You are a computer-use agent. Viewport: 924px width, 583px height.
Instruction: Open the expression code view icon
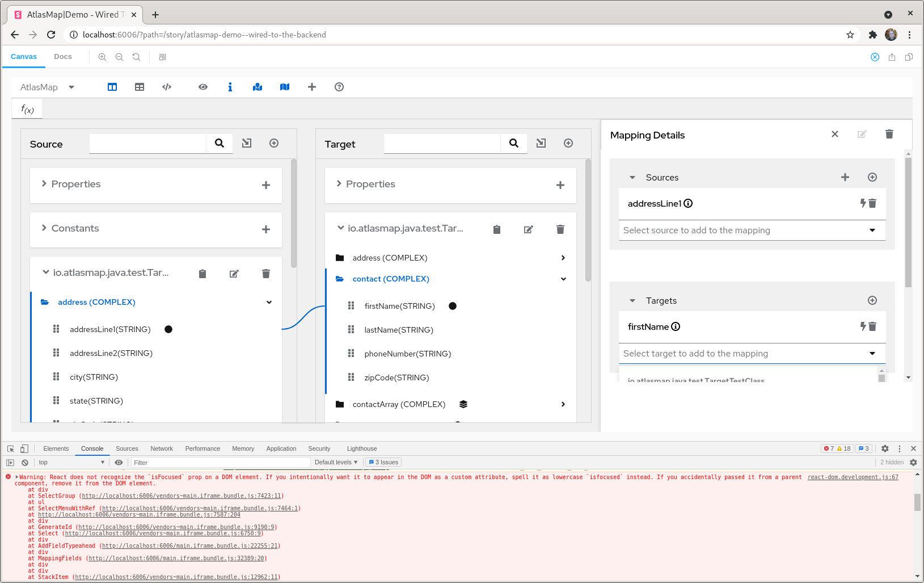167,87
